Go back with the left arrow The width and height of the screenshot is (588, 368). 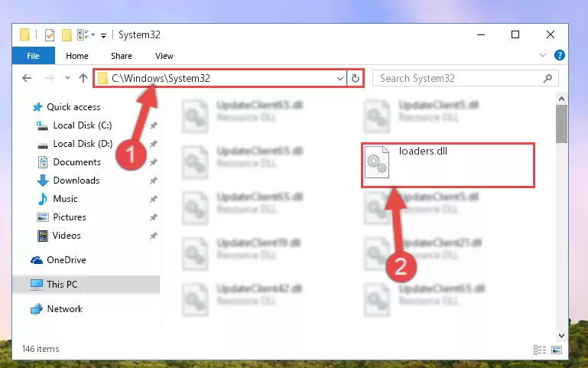coord(27,78)
